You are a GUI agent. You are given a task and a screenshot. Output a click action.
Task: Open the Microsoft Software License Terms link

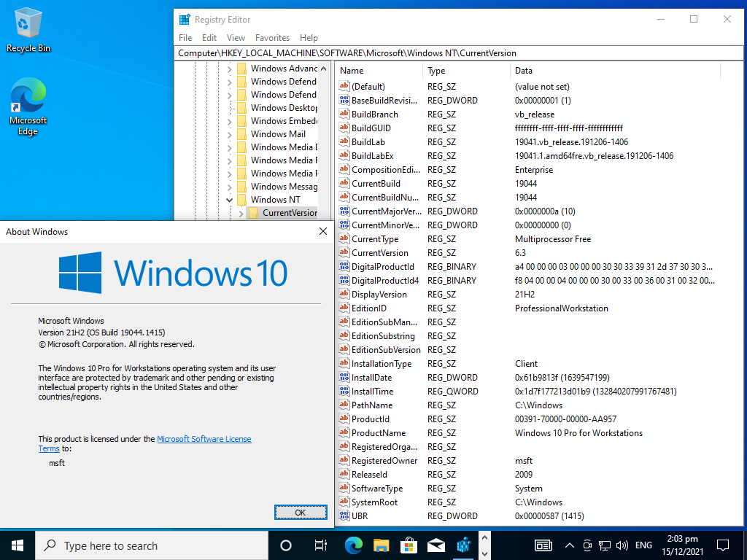pyautogui.click(x=204, y=439)
